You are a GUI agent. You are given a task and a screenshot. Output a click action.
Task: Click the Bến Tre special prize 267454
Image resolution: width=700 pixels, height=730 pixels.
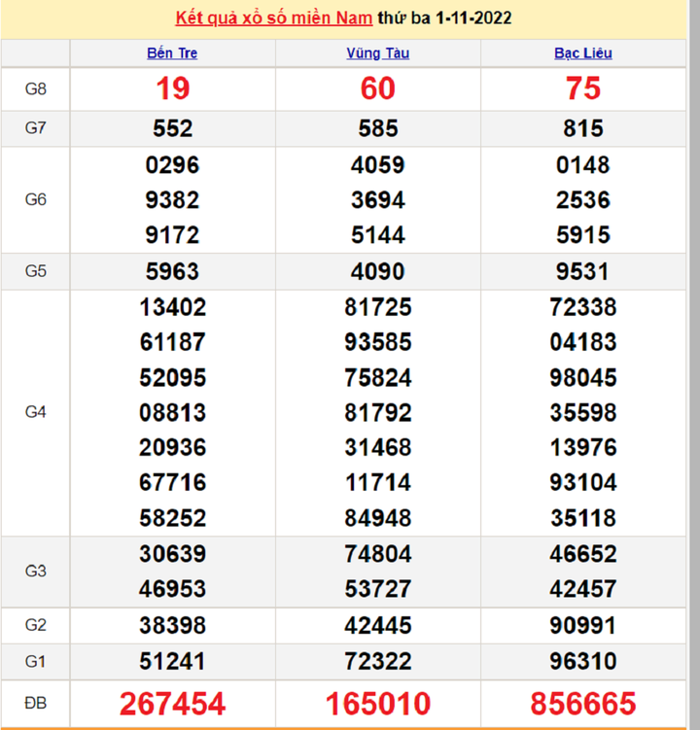[x=173, y=703]
